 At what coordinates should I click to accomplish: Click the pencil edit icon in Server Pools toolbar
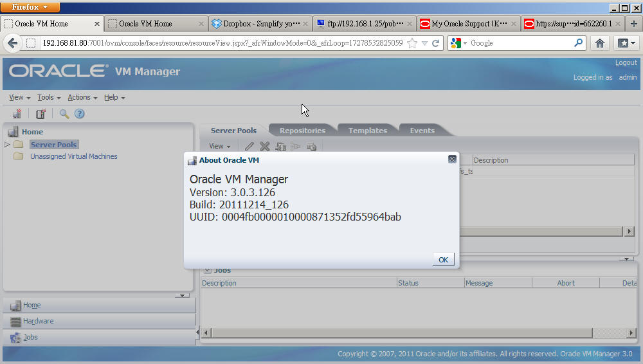(x=249, y=146)
